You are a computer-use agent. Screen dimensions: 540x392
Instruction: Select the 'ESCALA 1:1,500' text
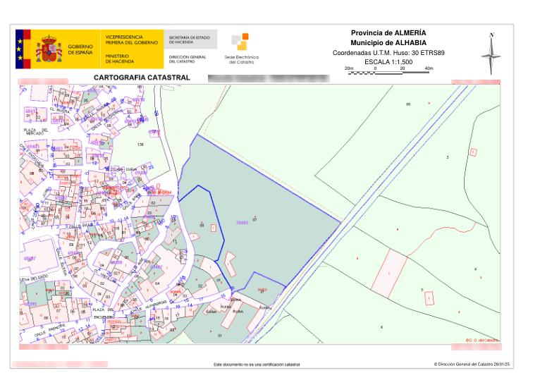388,62
